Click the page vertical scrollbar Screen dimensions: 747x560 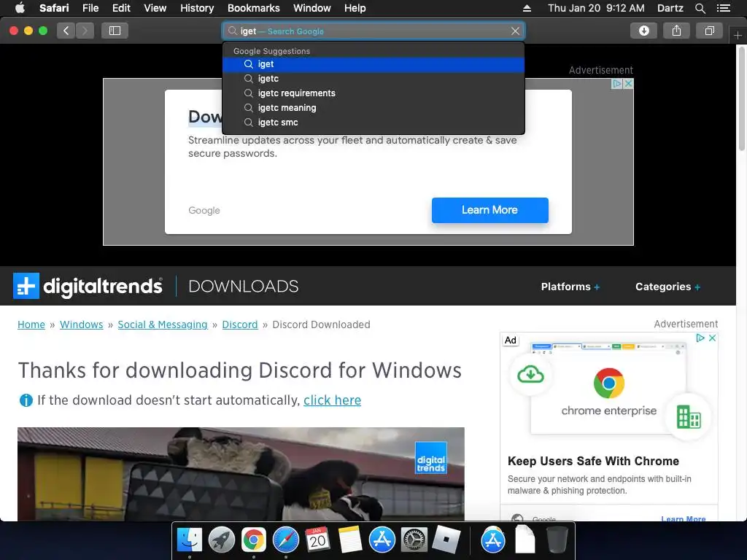click(741, 99)
